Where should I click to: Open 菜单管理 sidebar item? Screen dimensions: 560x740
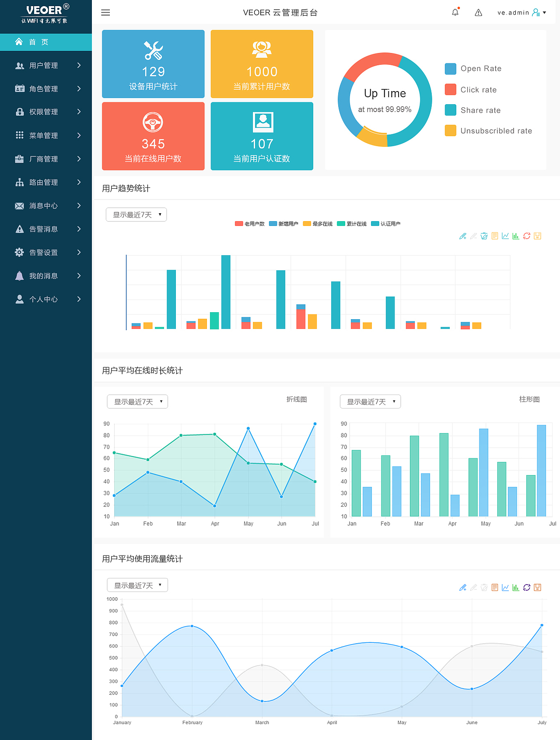(46, 136)
